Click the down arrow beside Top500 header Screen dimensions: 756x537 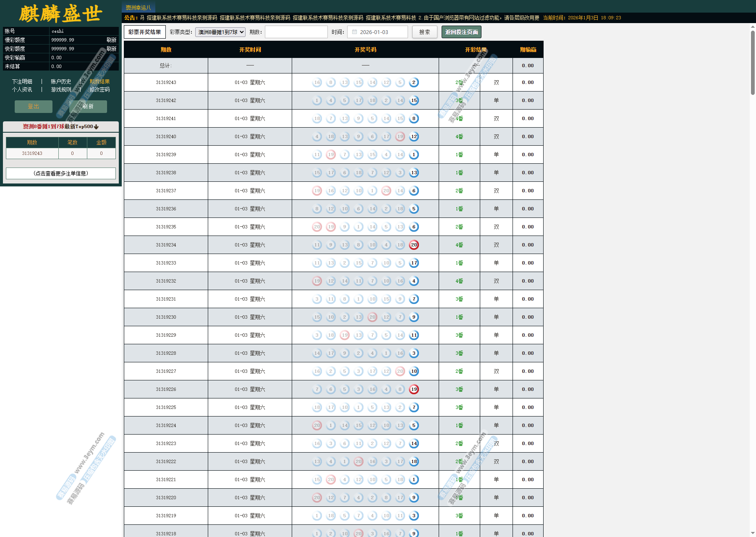pos(97,127)
